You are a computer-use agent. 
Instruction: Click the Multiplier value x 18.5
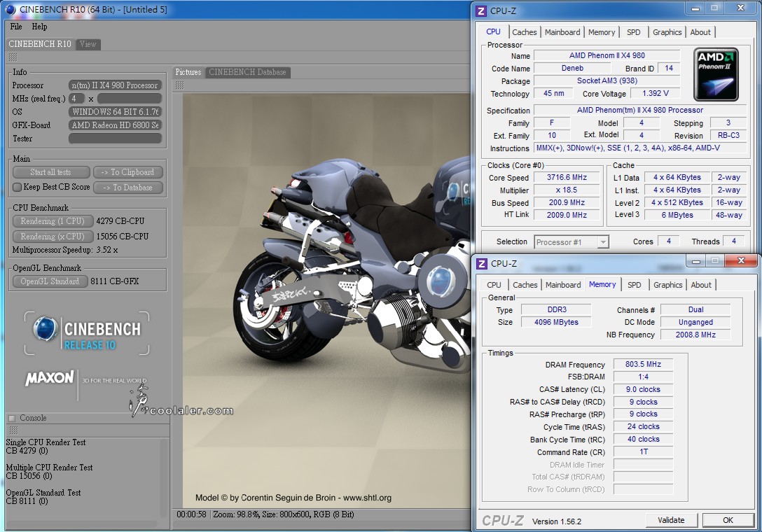(x=567, y=190)
